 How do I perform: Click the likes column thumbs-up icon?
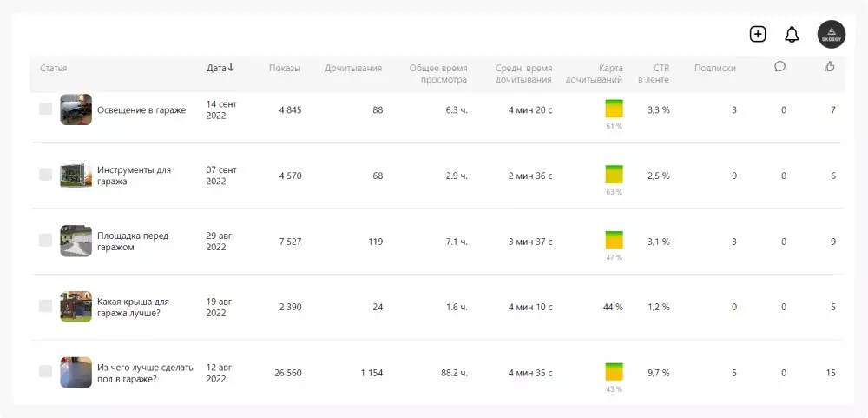pos(829,67)
